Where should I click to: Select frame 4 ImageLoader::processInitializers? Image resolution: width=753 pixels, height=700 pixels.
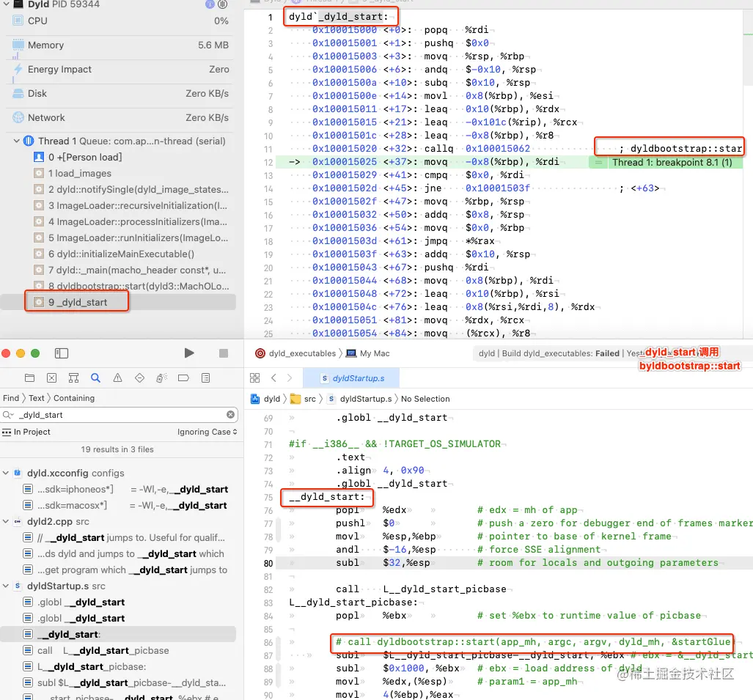point(131,222)
